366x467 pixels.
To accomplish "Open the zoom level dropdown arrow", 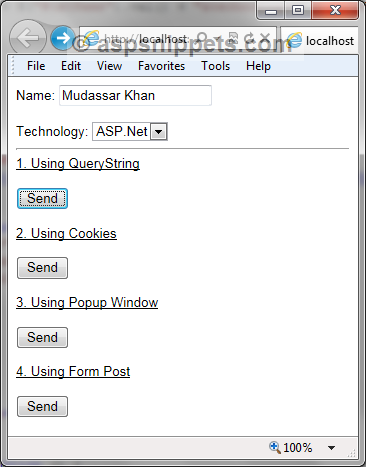I will pyautogui.click(x=331, y=448).
